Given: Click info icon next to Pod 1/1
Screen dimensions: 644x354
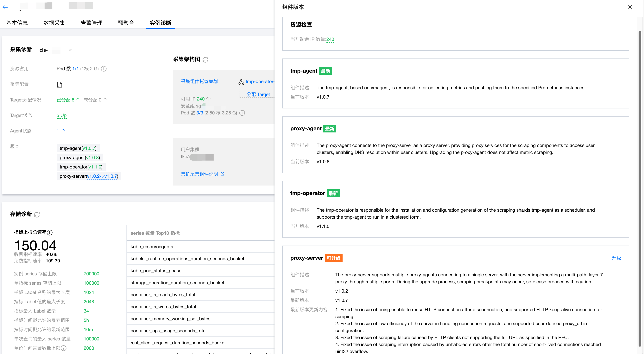Looking at the screenshot, I should click(104, 69).
